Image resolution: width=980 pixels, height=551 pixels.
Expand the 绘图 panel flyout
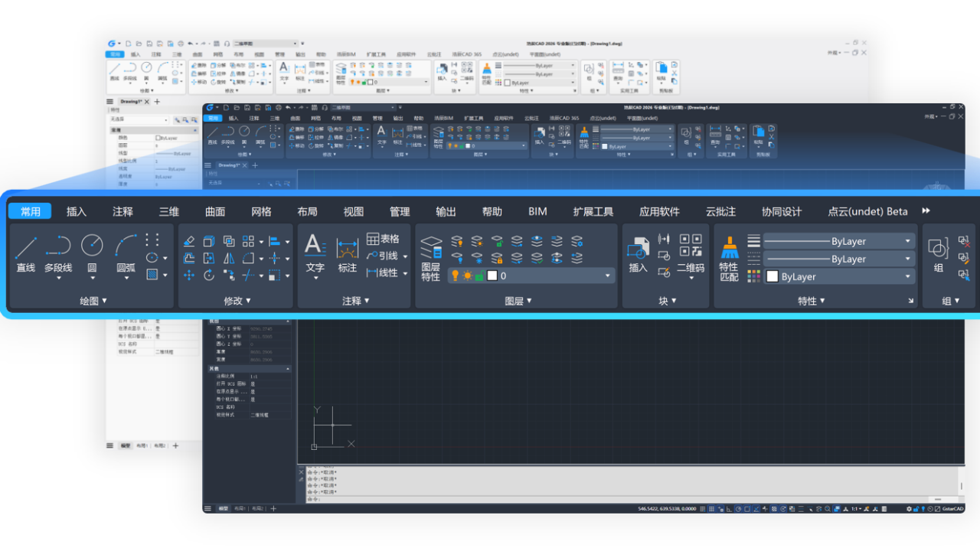pyautogui.click(x=94, y=301)
